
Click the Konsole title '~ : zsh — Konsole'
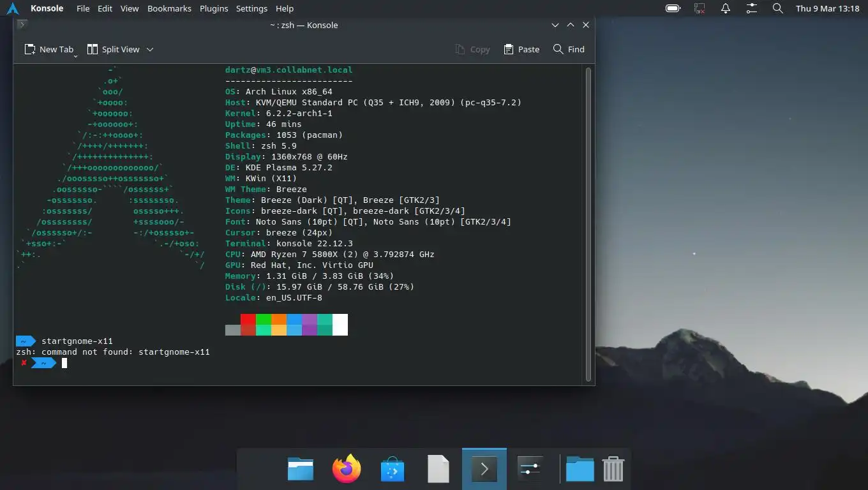click(x=304, y=25)
